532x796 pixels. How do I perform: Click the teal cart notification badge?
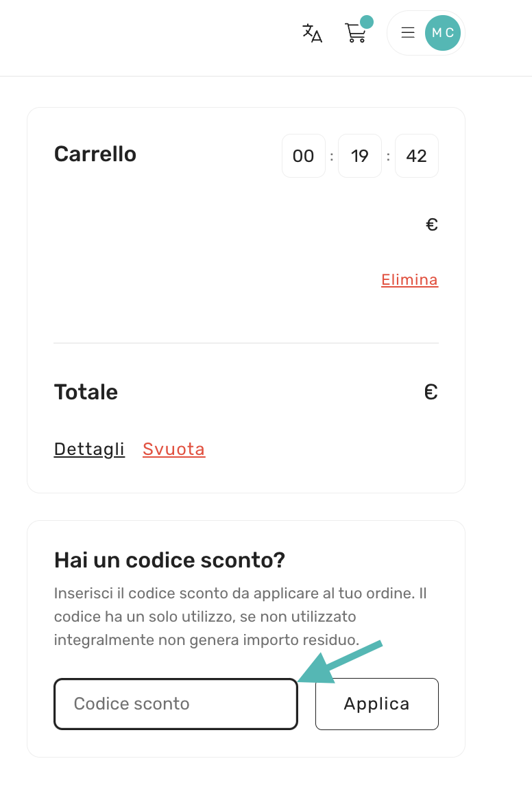367,22
